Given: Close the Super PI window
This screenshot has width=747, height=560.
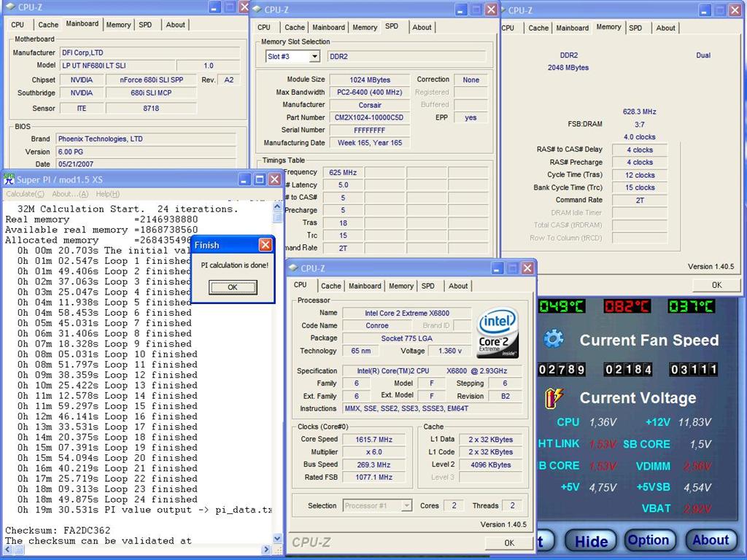Looking at the screenshot, I should (x=275, y=179).
